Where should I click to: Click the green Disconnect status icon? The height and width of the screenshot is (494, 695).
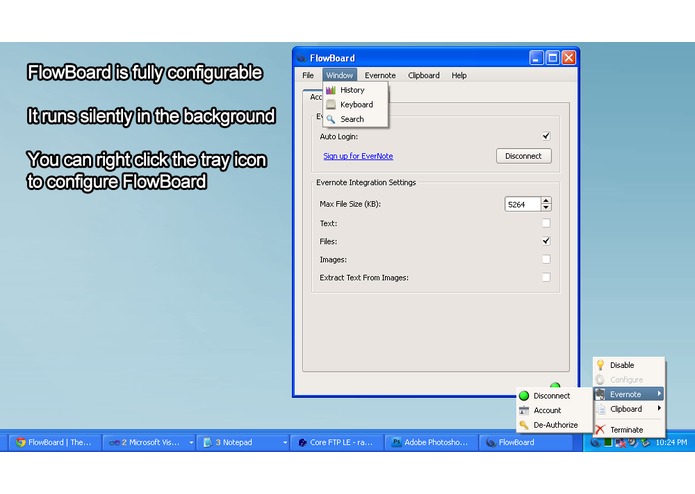524,396
